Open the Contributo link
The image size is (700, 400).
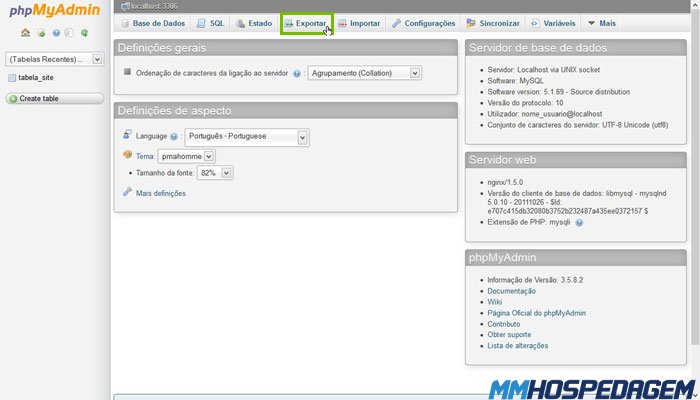504,324
